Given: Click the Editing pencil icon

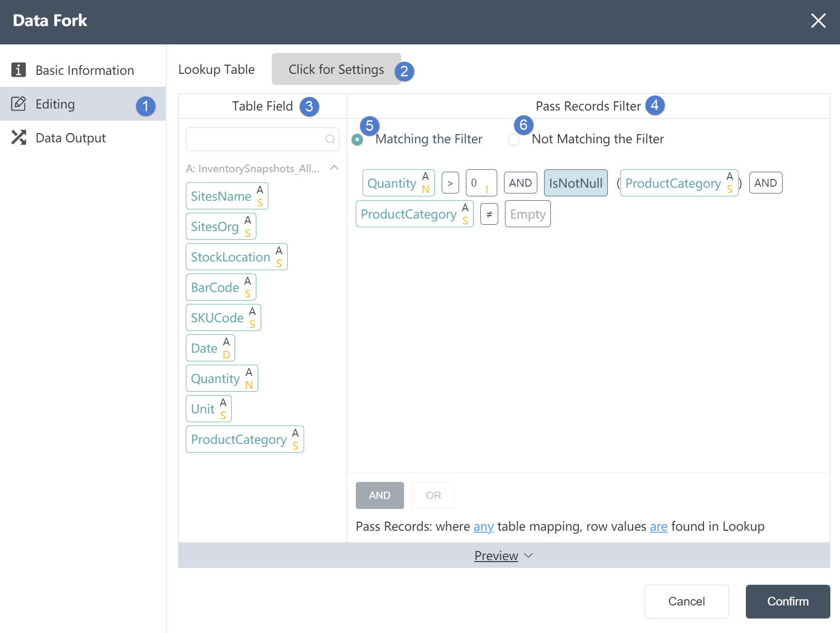Looking at the screenshot, I should point(18,104).
